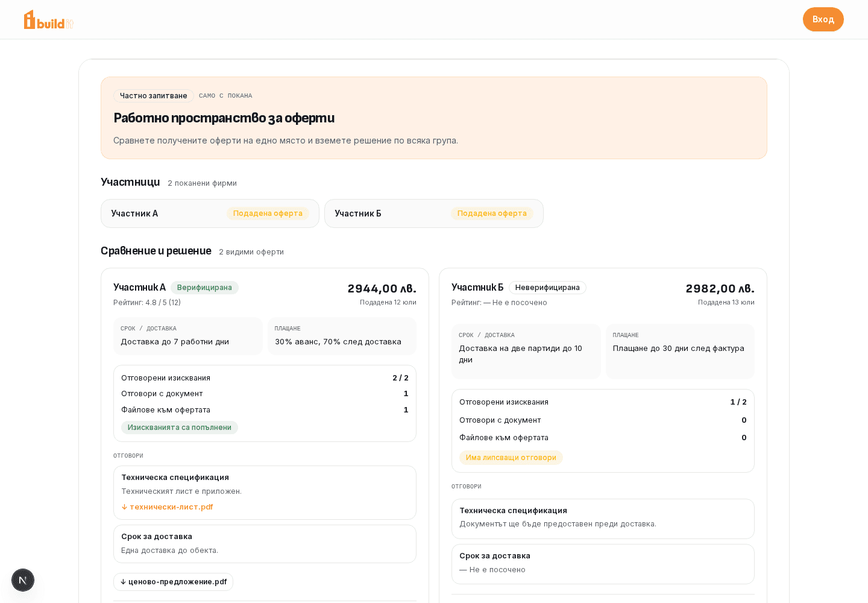
Task: Click 'Документът ще бъде предоставен преди доставка.'
Action: coord(558,524)
